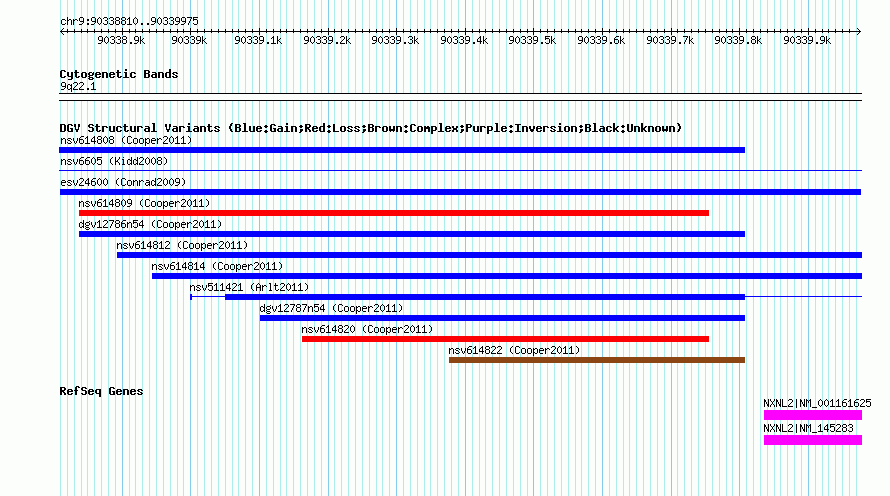This screenshot has height=496, width=890.
Task: Click the nsv614808 (Cooper2011) label
Action: 126,140
